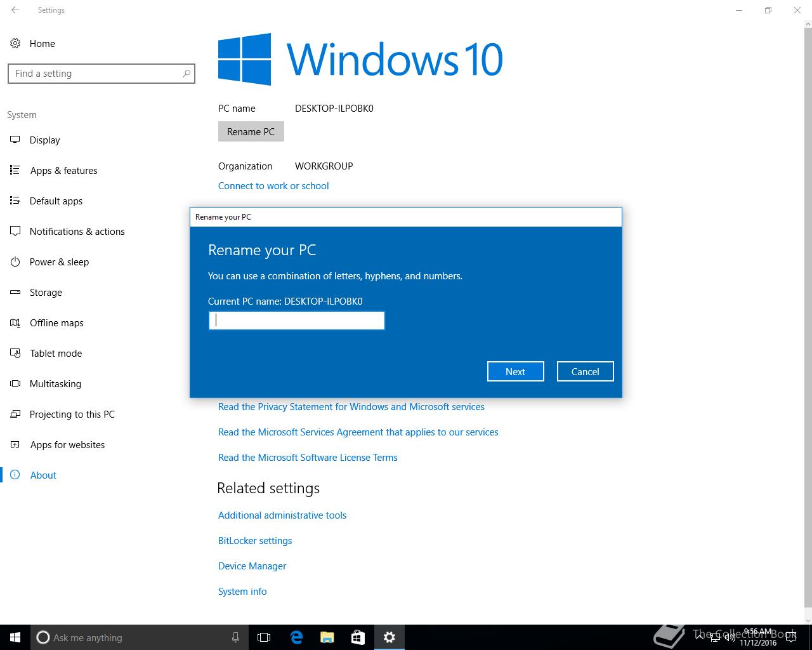Click the search magnifier icon in Find a setting
Image resolution: width=812 pixels, height=650 pixels.
tap(187, 74)
